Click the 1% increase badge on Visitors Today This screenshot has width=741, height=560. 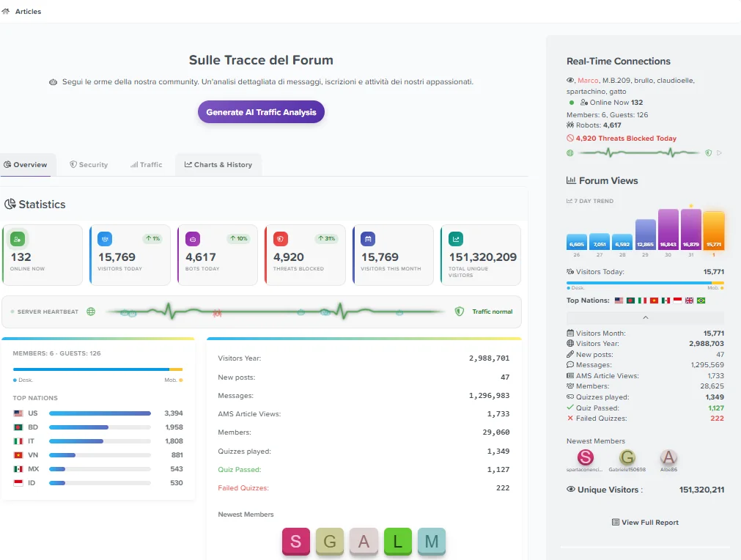(152, 239)
